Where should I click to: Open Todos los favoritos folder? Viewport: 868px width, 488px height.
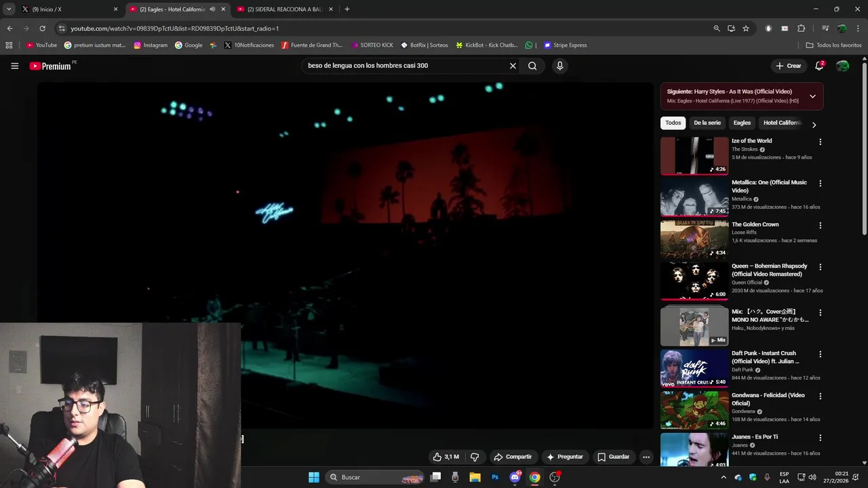[833, 45]
